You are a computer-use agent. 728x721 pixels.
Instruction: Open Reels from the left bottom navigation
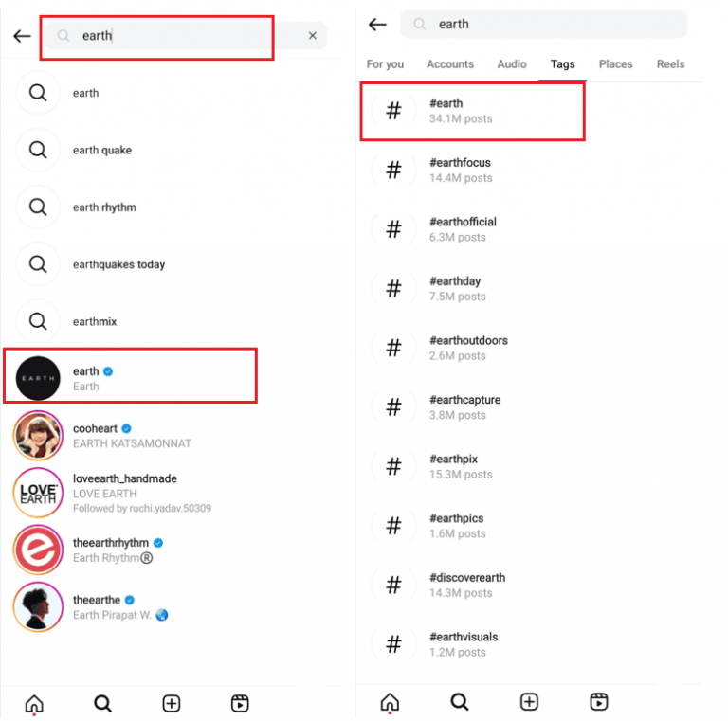[240, 703]
